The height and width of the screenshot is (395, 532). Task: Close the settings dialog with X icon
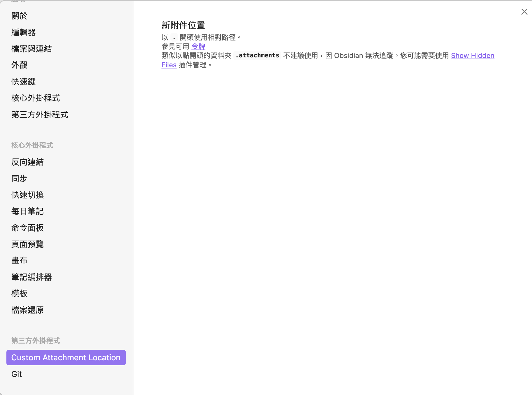[x=524, y=12]
